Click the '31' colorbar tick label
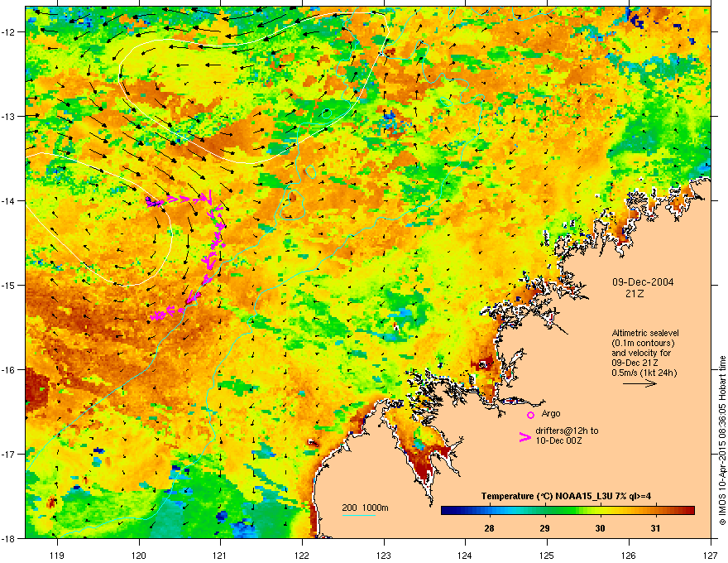728x563 pixels. tap(655, 528)
